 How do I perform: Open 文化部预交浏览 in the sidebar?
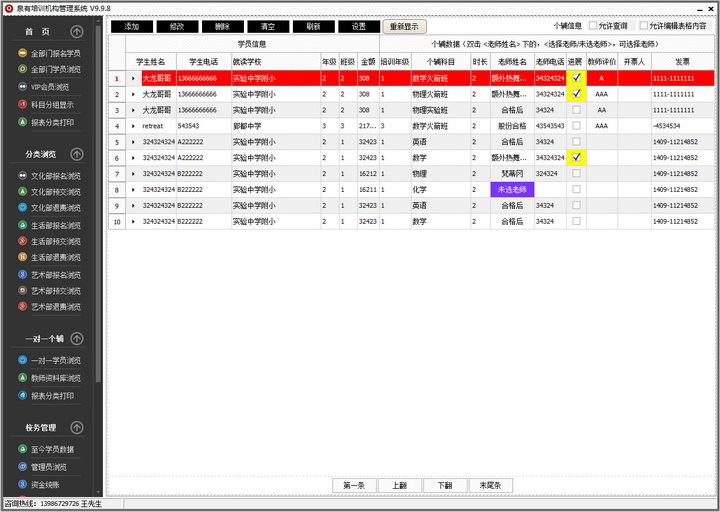click(x=50, y=191)
